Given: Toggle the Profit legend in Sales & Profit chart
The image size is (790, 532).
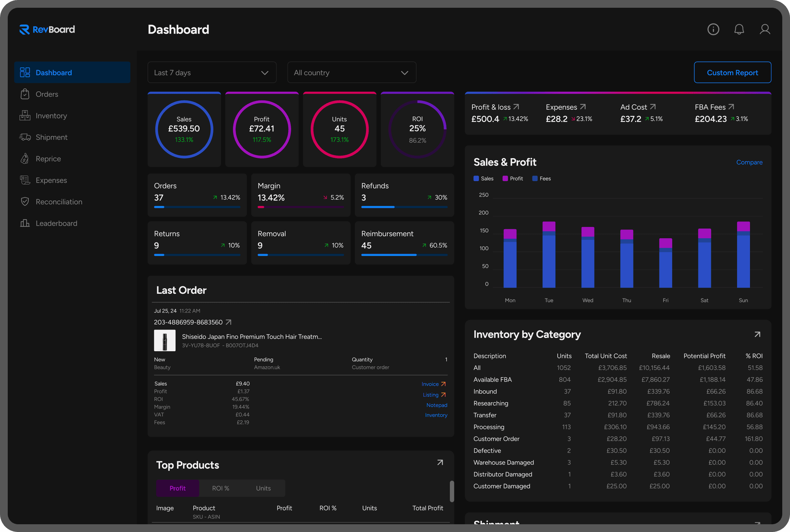Looking at the screenshot, I should pyautogui.click(x=512, y=178).
